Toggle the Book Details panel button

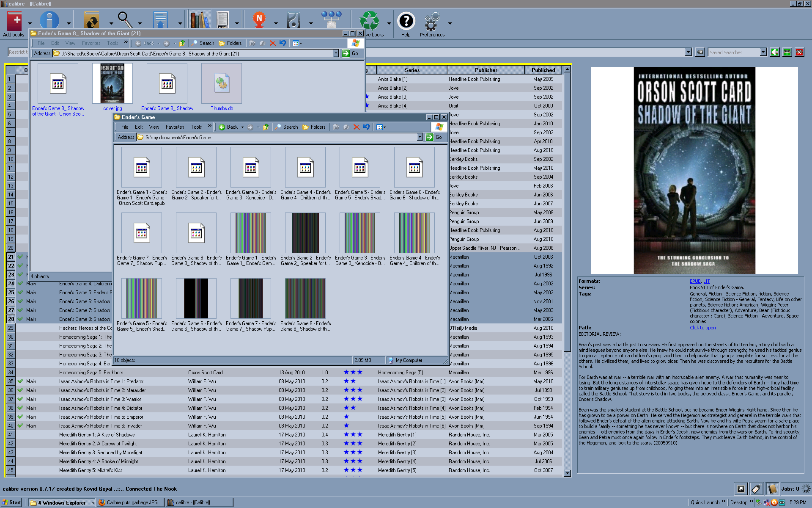point(771,489)
